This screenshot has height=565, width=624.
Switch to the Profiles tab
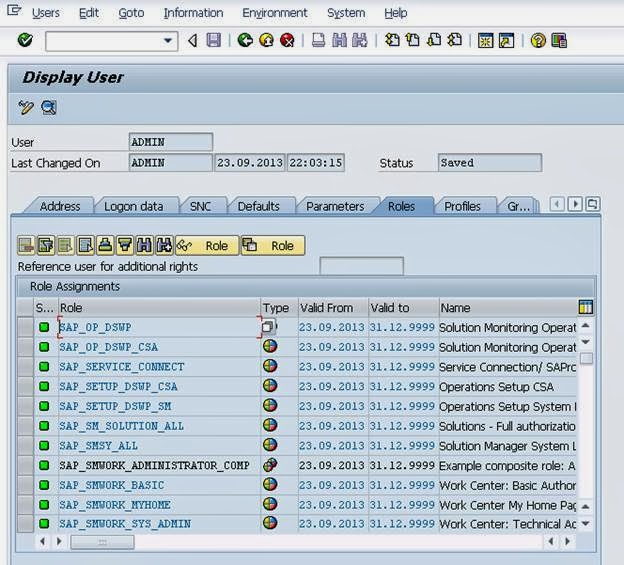pos(462,207)
